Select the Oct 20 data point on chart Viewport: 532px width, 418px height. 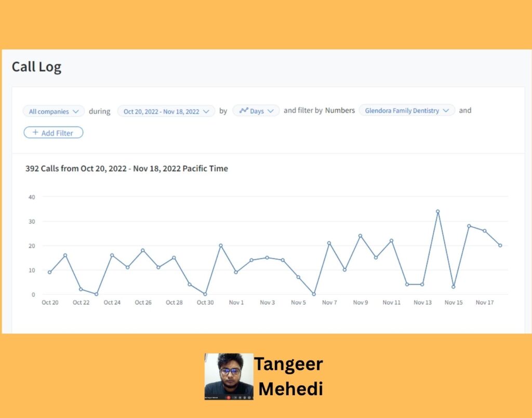click(50, 272)
